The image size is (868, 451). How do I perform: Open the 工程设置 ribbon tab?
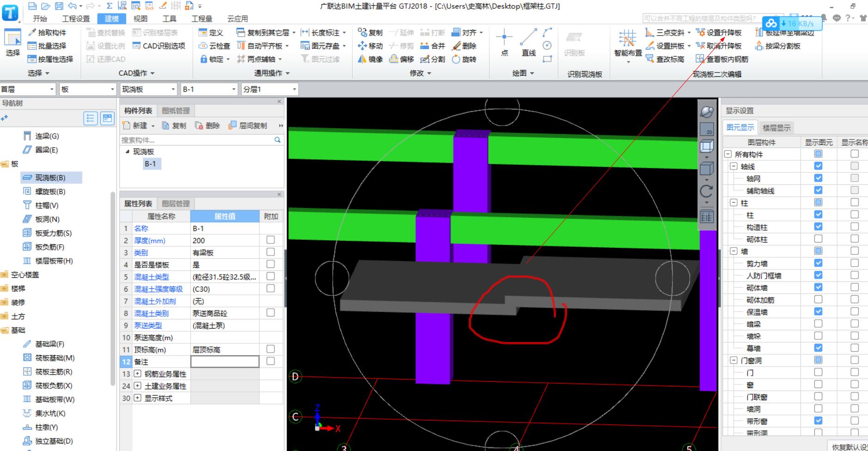(x=76, y=18)
